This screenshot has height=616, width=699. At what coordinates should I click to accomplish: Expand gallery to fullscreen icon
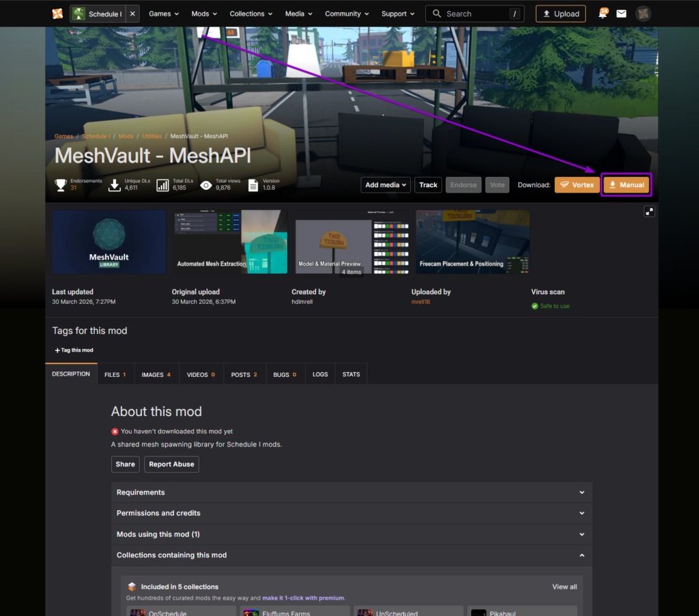(x=649, y=212)
